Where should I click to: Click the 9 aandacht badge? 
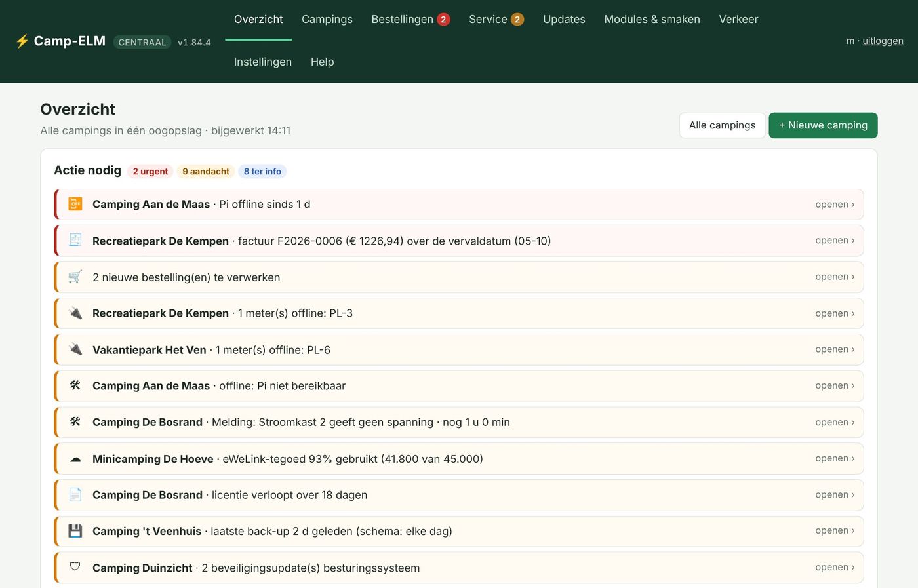coord(206,172)
